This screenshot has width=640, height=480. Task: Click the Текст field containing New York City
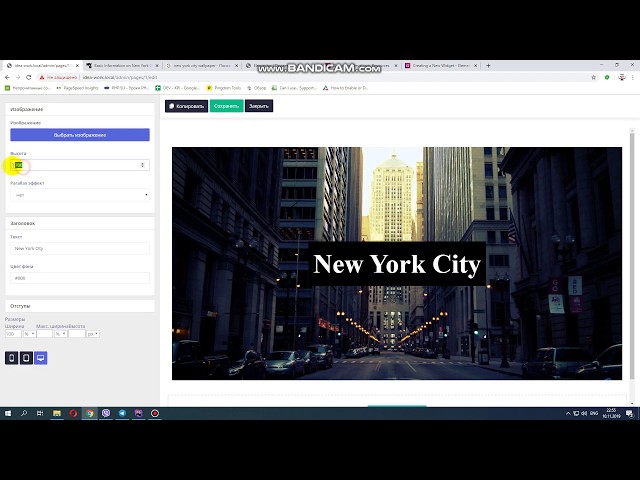80,248
